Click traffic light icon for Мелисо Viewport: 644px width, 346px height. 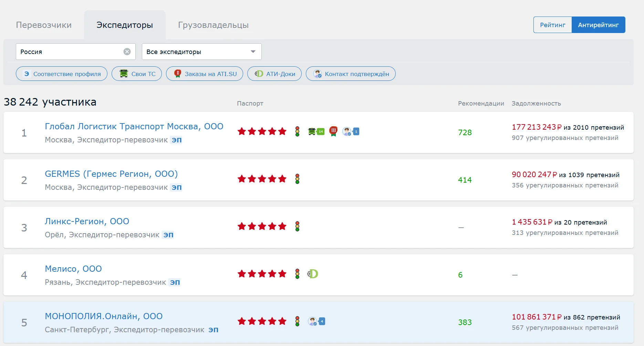click(x=298, y=274)
